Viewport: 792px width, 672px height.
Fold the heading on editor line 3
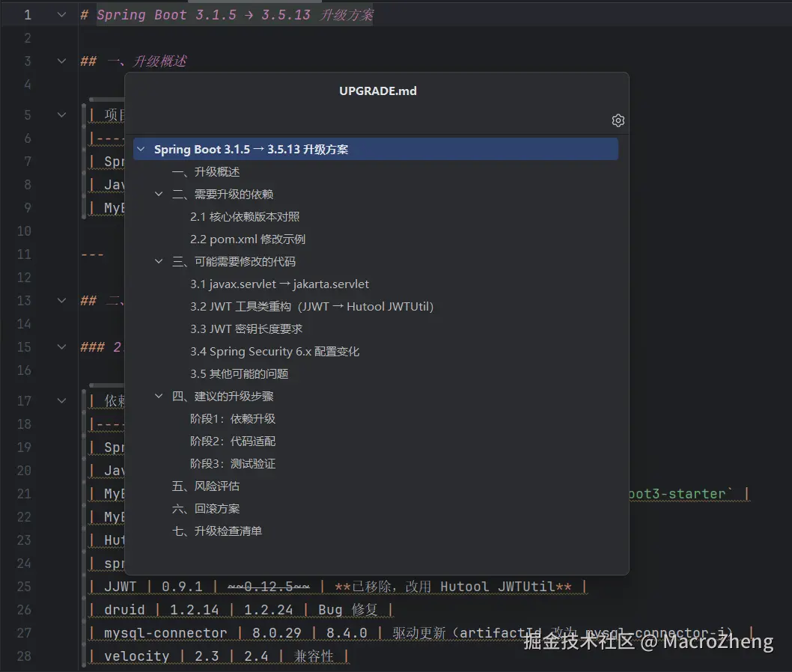[x=61, y=61]
